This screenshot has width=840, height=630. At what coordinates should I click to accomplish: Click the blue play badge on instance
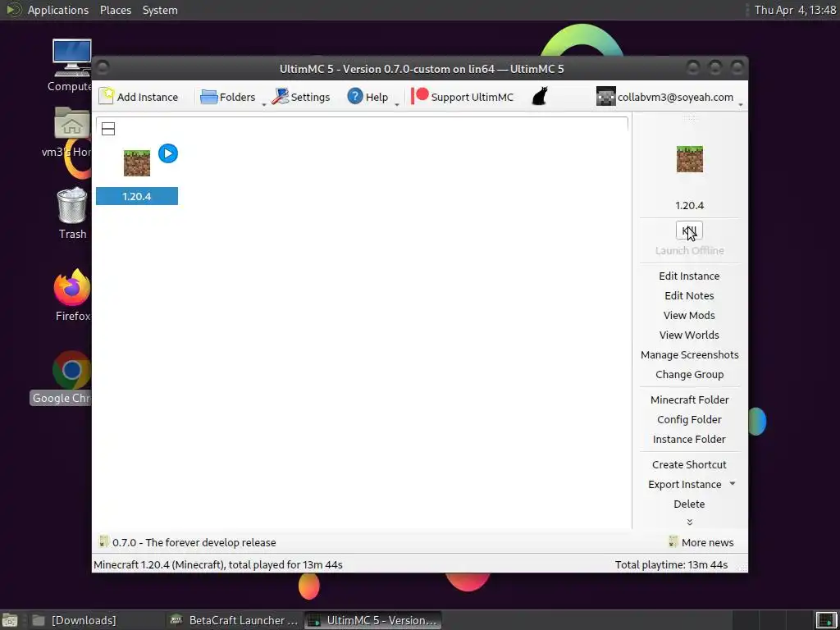168,153
